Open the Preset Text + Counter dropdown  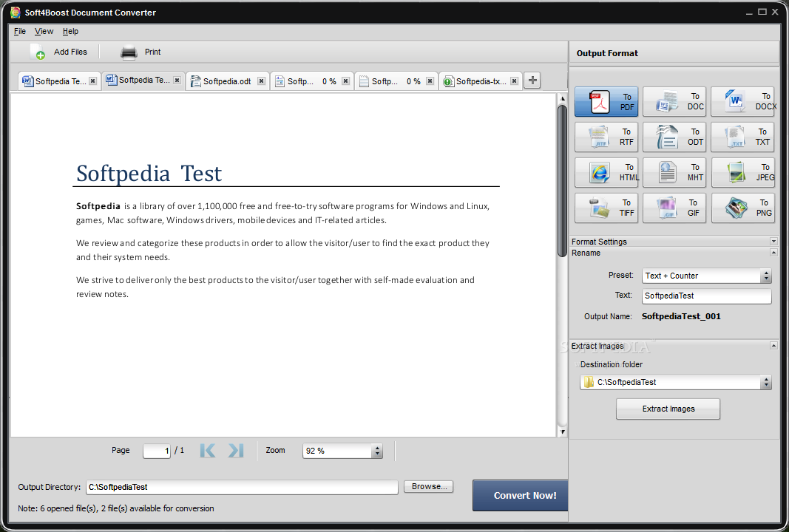click(766, 276)
